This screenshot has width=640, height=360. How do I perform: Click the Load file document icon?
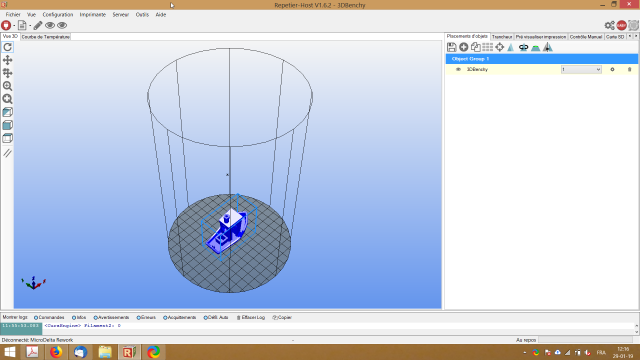click(22, 25)
